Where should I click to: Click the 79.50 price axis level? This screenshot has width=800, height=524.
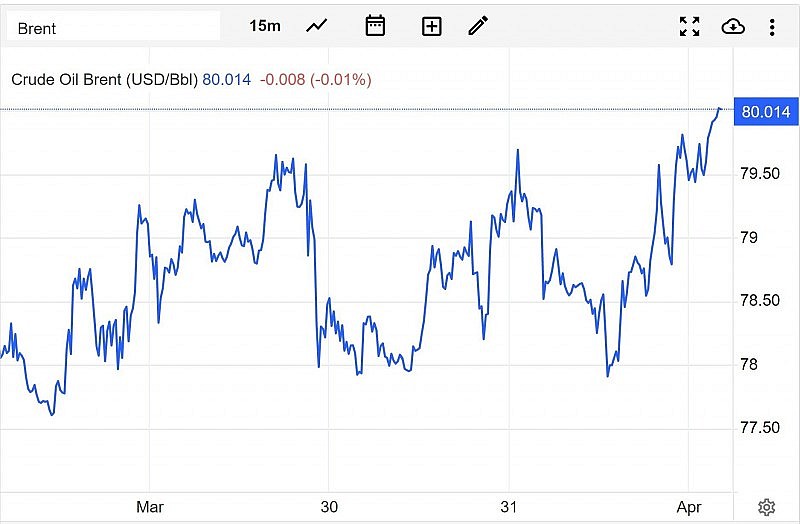pos(760,174)
